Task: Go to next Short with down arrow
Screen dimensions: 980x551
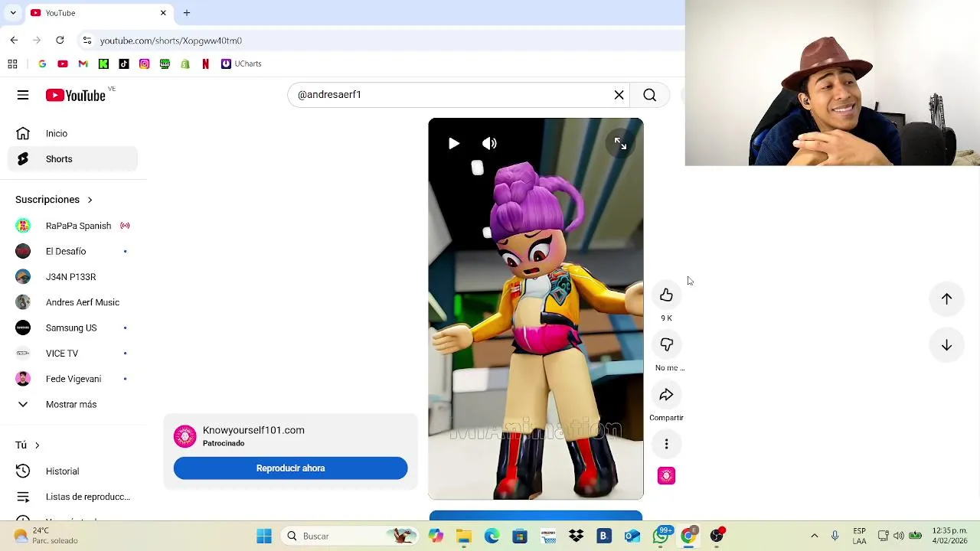Action: click(x=946, y=345)
